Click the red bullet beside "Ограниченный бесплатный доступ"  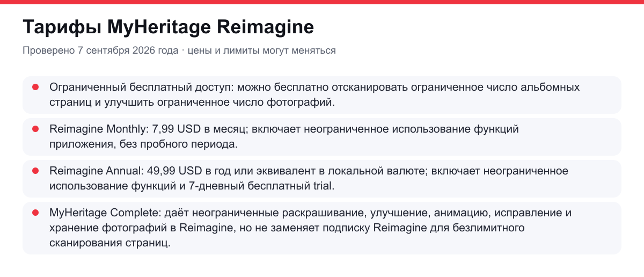(x=35, y=86)
